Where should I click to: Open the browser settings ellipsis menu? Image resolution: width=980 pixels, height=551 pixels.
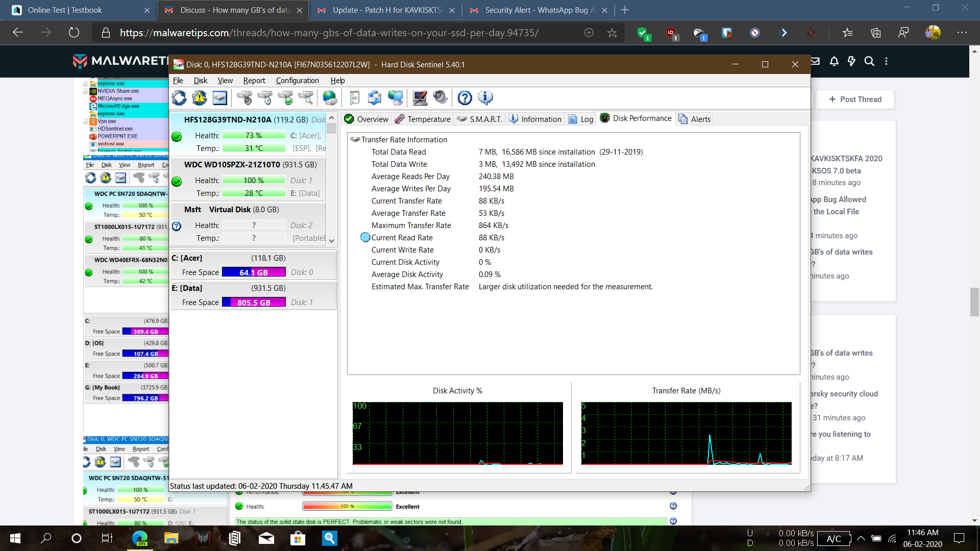point(962,33)
